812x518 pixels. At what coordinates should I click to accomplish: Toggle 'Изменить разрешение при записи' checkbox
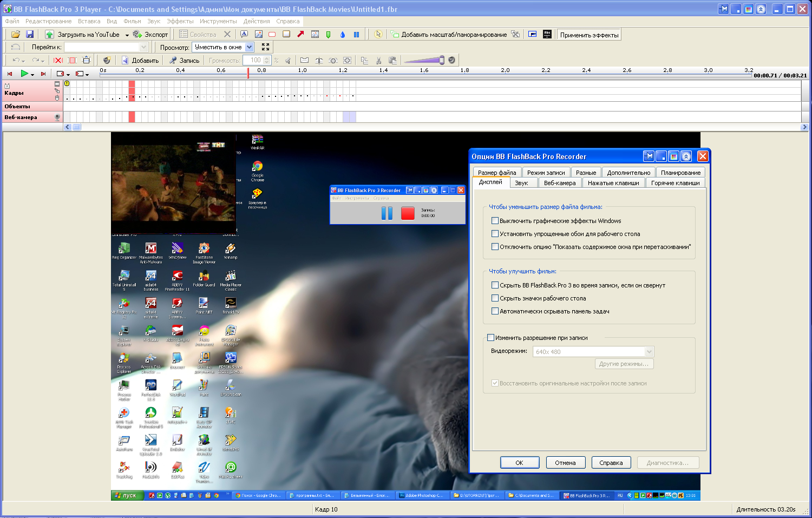click(x=490, y=338)
